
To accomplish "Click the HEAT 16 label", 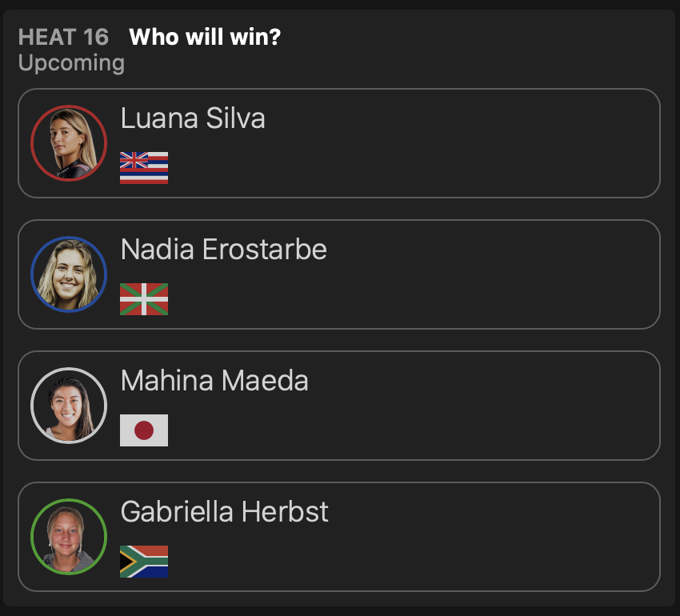I will click(x=63, y=38).
